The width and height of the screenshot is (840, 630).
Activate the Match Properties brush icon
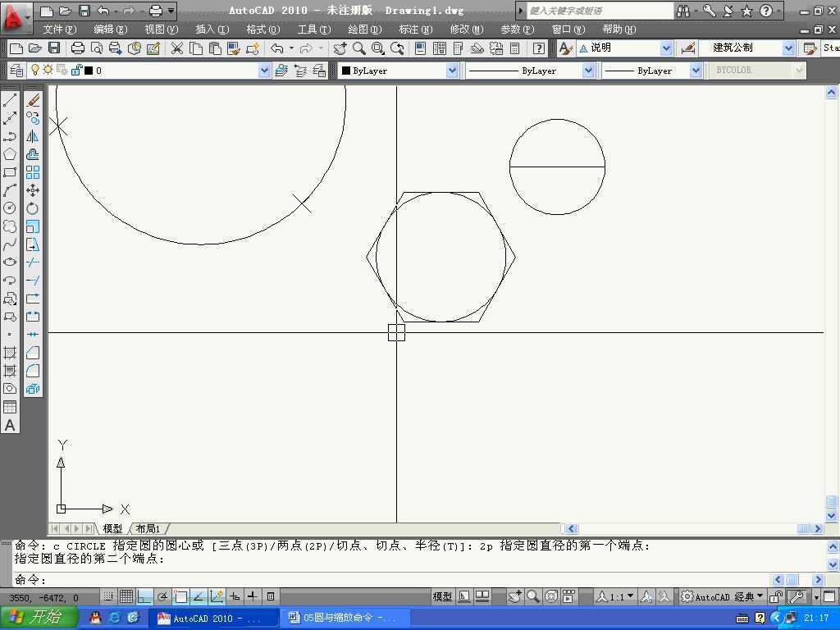pos(234,48)
